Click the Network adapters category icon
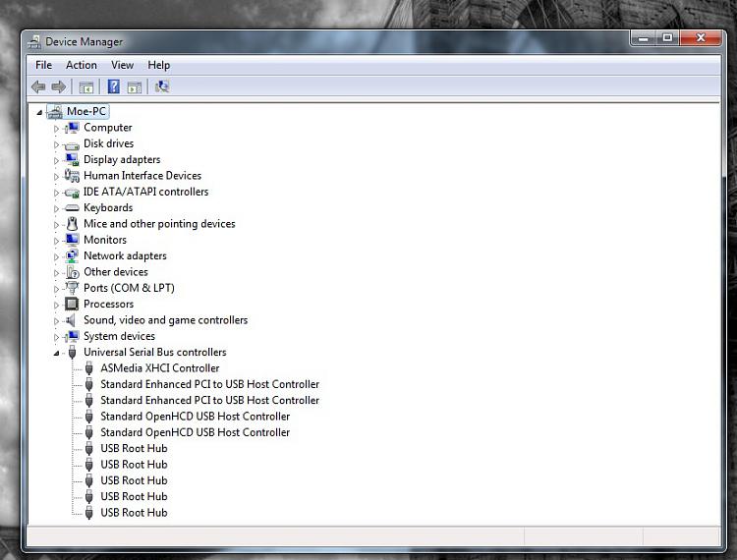This screenshot has width=737, height=560. (x=72, y=256)
